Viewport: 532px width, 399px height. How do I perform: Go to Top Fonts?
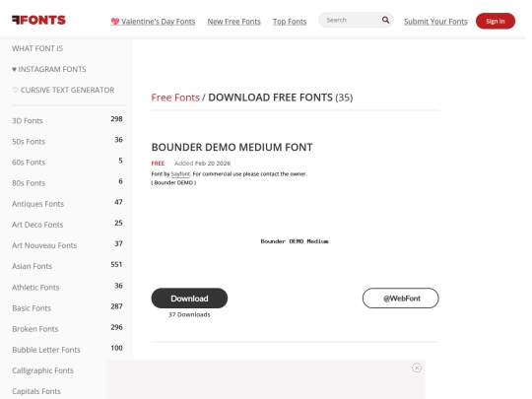pyautogui.click(x=290, y=22)
